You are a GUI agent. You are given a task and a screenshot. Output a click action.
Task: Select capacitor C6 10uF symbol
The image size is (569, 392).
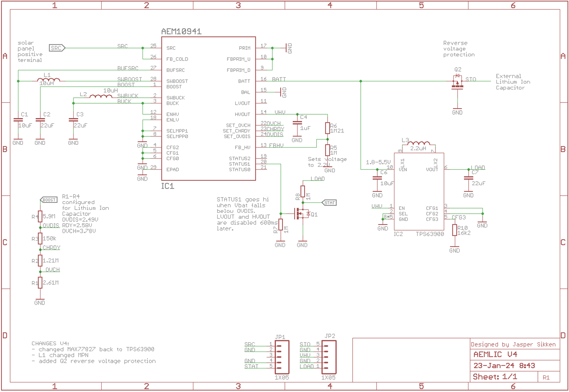coord(377,178)
